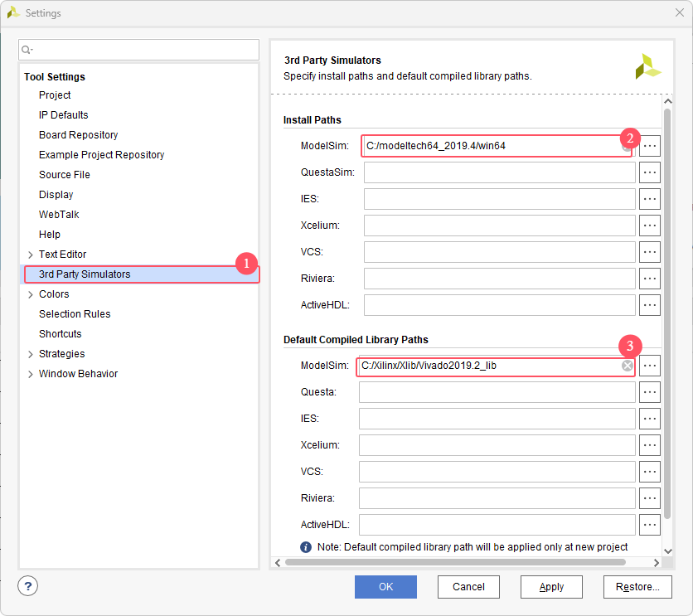Browse for Xcelium install path

click(x=649, y=226)
